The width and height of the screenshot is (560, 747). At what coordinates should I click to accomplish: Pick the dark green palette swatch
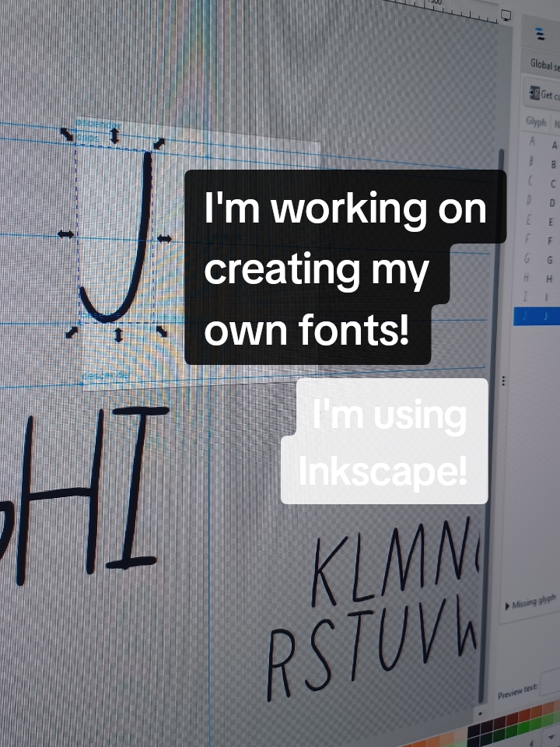[510, 731]
